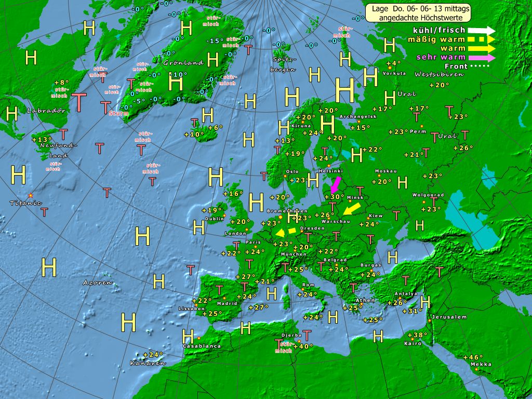Click the 'Azoren' label
Viewport: 532px width, 399px height.
[x=97, y=283]
